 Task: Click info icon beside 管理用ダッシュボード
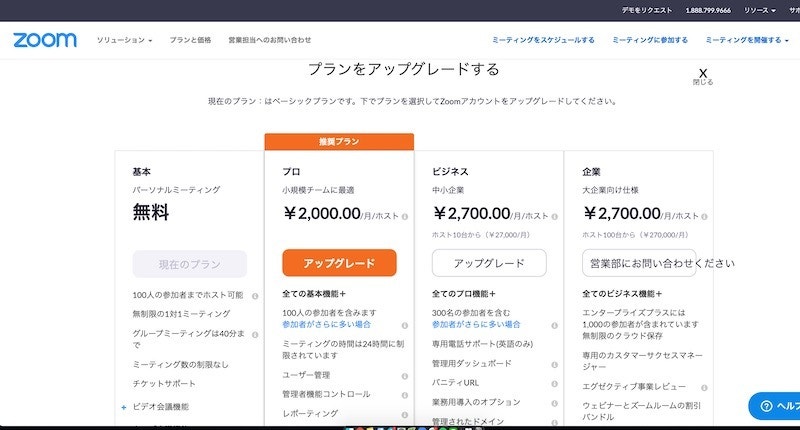(x=554, y=364)
